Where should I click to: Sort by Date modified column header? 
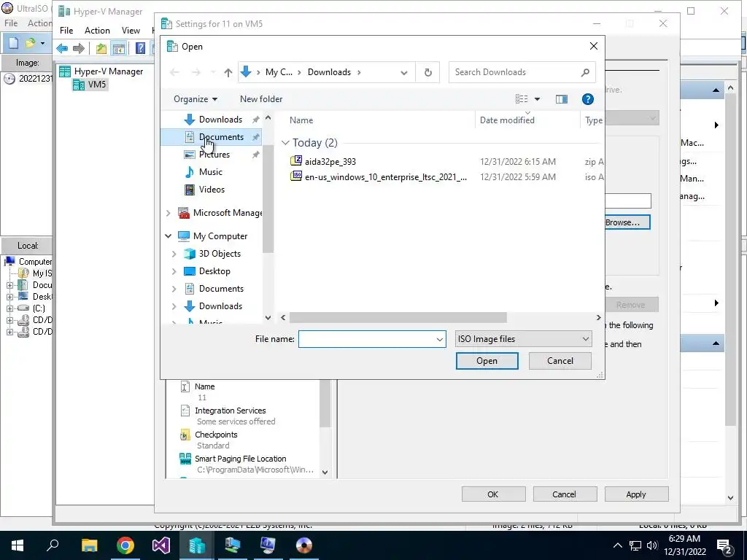coord(507,120)
